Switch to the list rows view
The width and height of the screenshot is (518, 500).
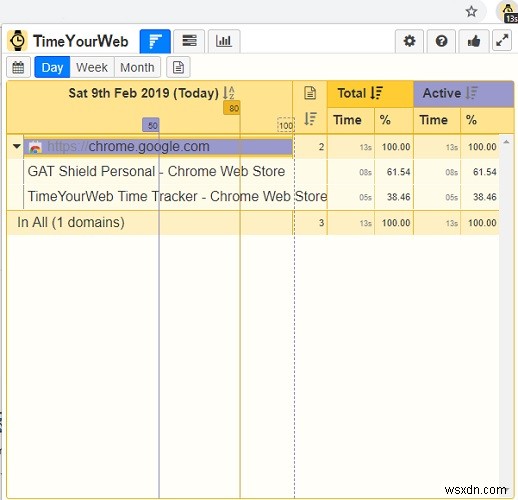189,41
